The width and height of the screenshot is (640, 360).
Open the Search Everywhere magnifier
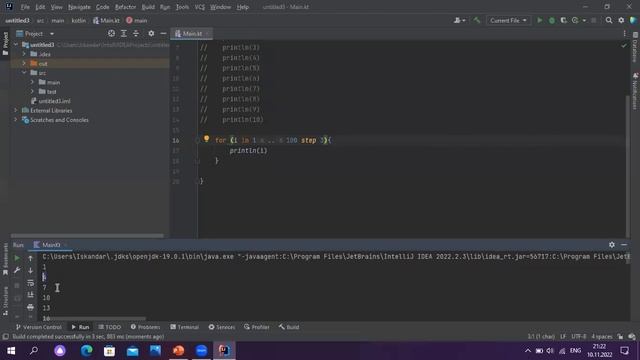[x=609, y=20]
